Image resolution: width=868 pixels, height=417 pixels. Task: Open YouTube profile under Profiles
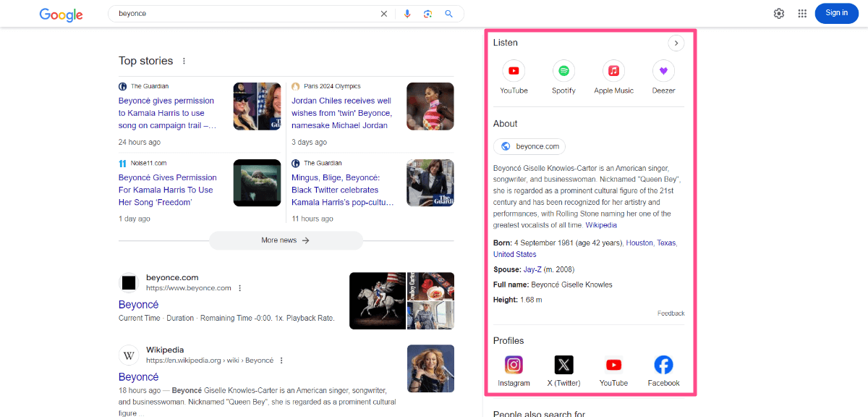(x=613, y=364)
